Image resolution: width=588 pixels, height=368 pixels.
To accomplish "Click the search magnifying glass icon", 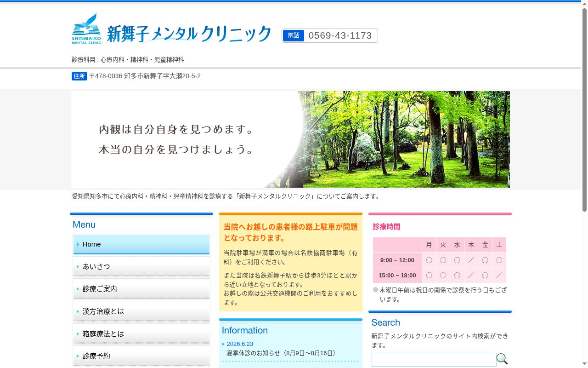I will 502,359.
